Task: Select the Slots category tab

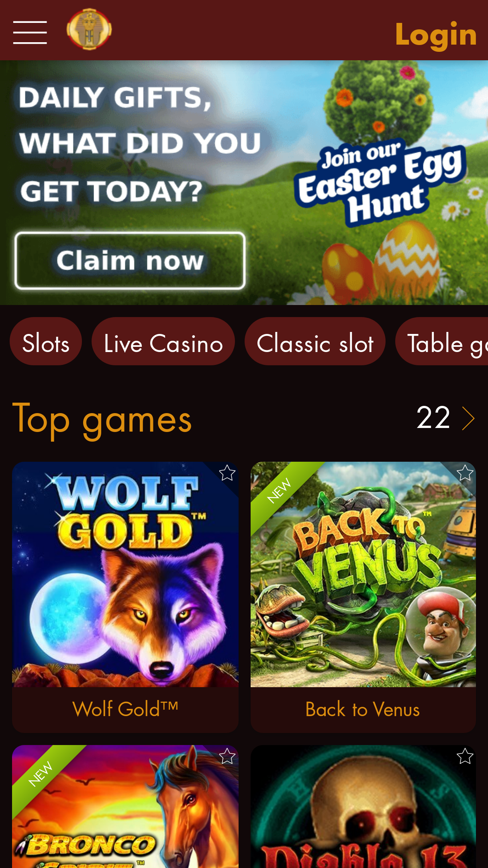Action: pos(46,341)
